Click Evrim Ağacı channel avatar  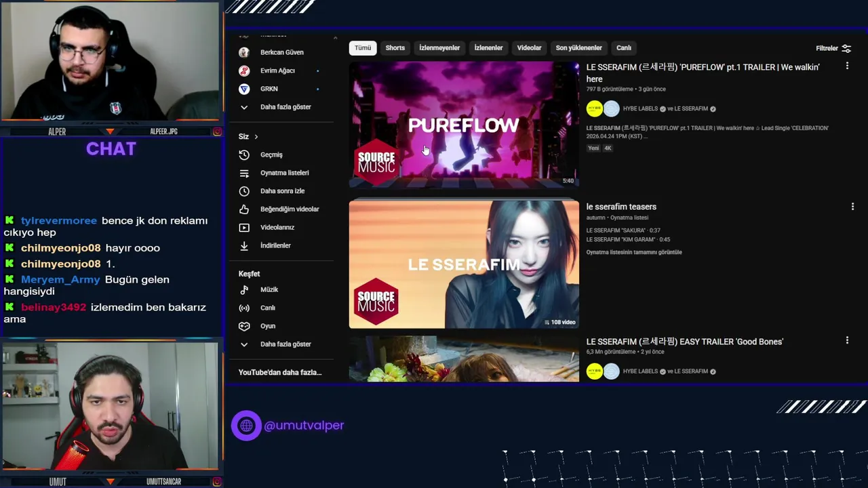tap(244, 70)
